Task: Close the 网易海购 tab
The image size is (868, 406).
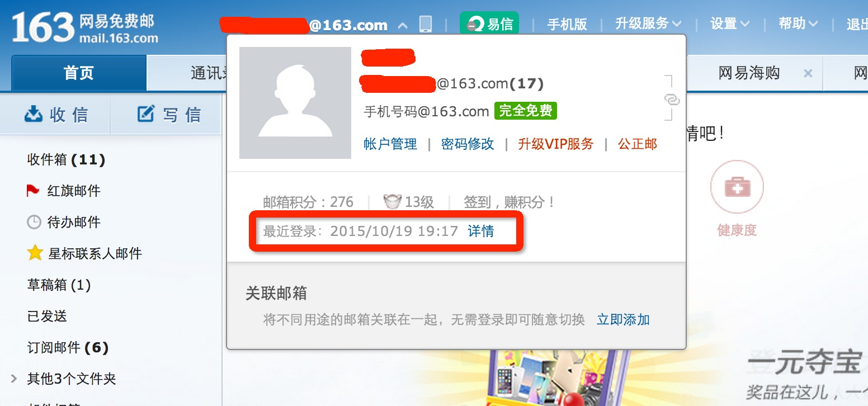Action: pos(808,73)
